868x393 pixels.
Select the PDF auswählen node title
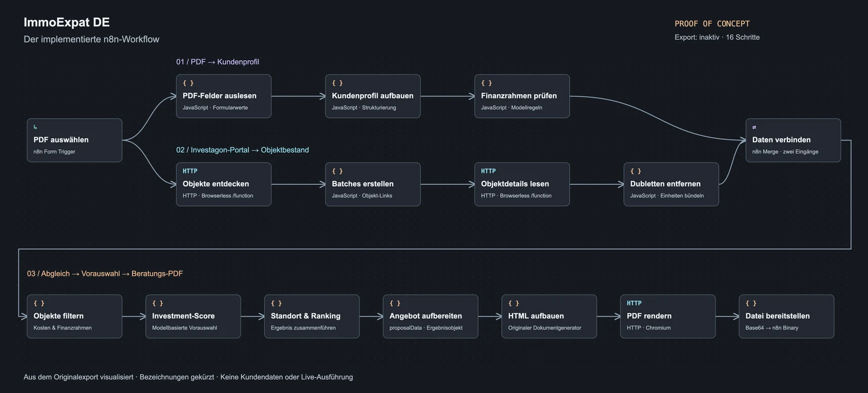pyautogui.click(x=61, y=140)
